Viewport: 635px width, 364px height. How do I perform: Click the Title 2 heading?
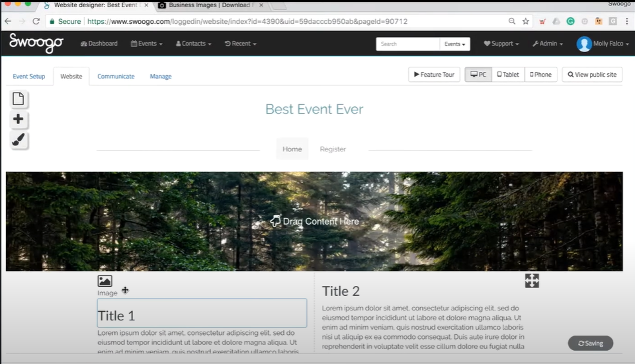(341, 291)
